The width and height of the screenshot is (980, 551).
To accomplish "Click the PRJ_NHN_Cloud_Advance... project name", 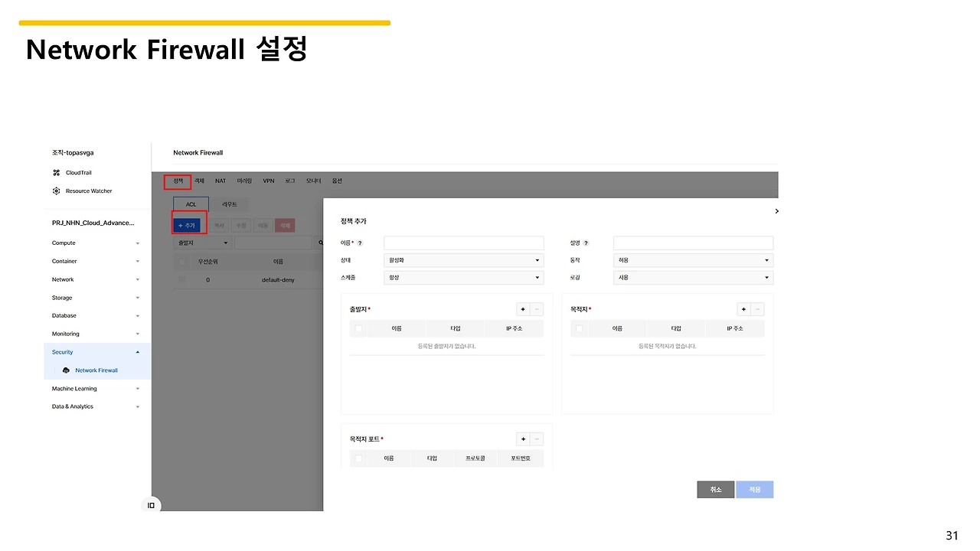I will pyautogui.click(x=93, y=223).
